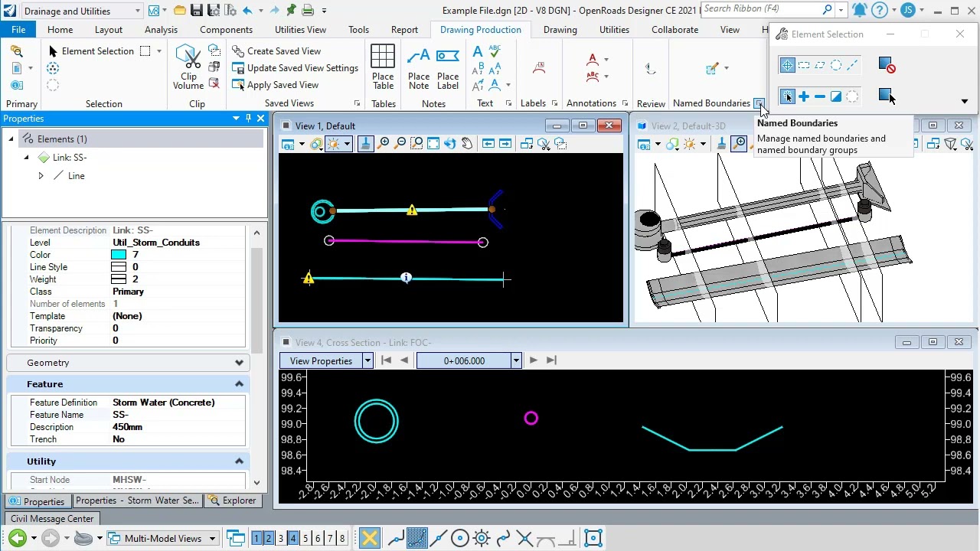This screenshot has width=980, height=551.
Task: Collapse the Link: SS- tree node
Action: pyautogui.click(x=26, y=158)
